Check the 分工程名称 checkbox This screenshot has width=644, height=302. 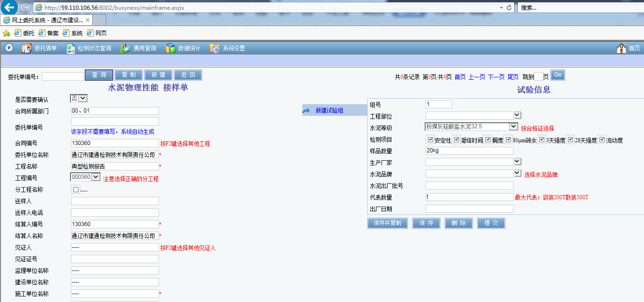coord(76,189)
